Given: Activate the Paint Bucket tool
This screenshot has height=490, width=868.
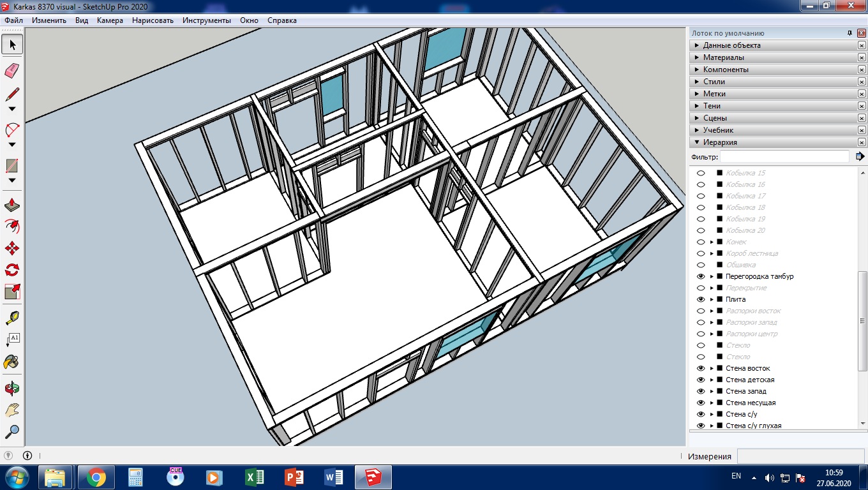Looking at the screenshot, I should tap(11, 362).
